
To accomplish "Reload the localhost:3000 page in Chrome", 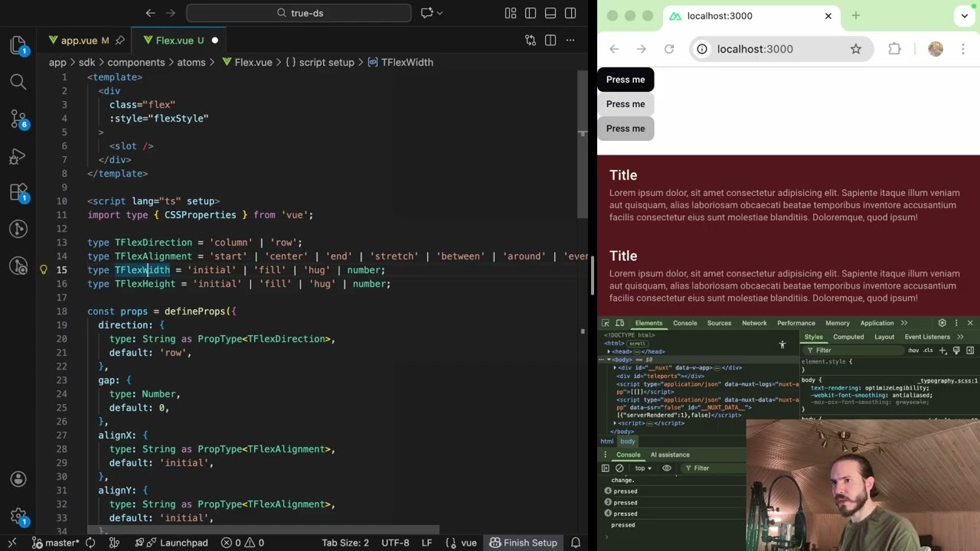I will coord(669,49).
